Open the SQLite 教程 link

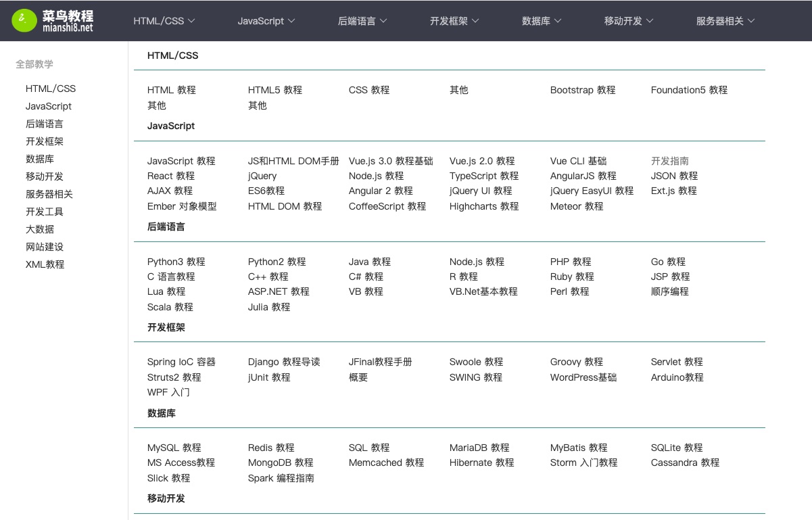pos(677,448)
